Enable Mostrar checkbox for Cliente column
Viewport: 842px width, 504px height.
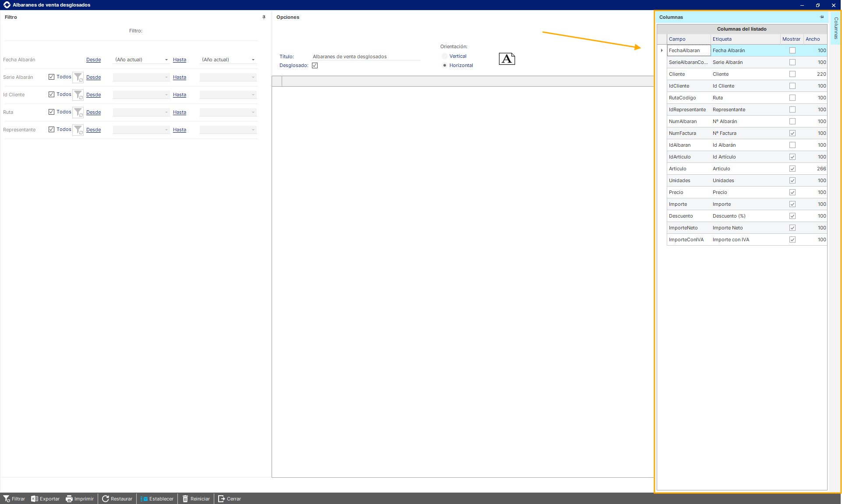792,74
